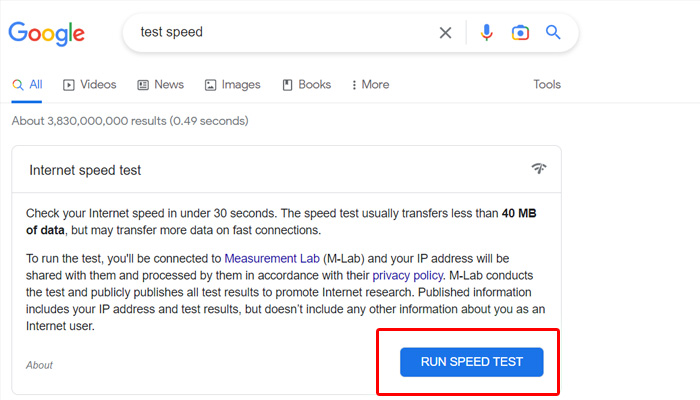
Task: Open the Tools options
Action: click(x=547, y=85)
